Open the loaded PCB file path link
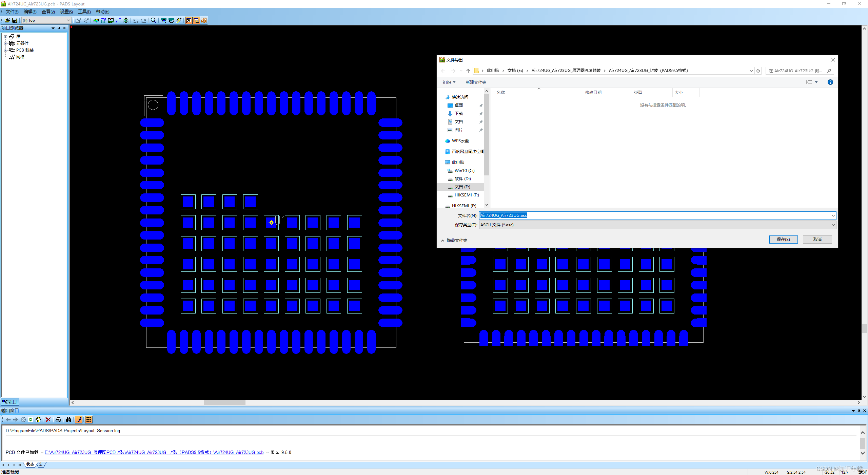This screenshot has width=868, height=475. tap(154, 452)
